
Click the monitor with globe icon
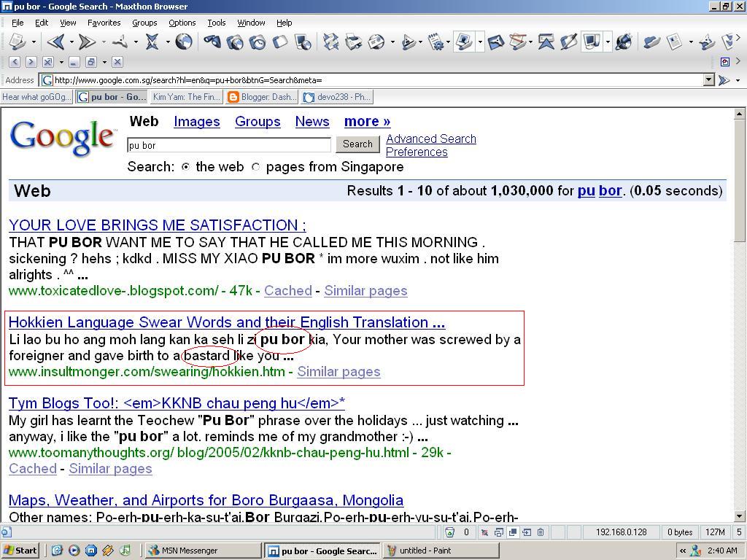point(303,42)
